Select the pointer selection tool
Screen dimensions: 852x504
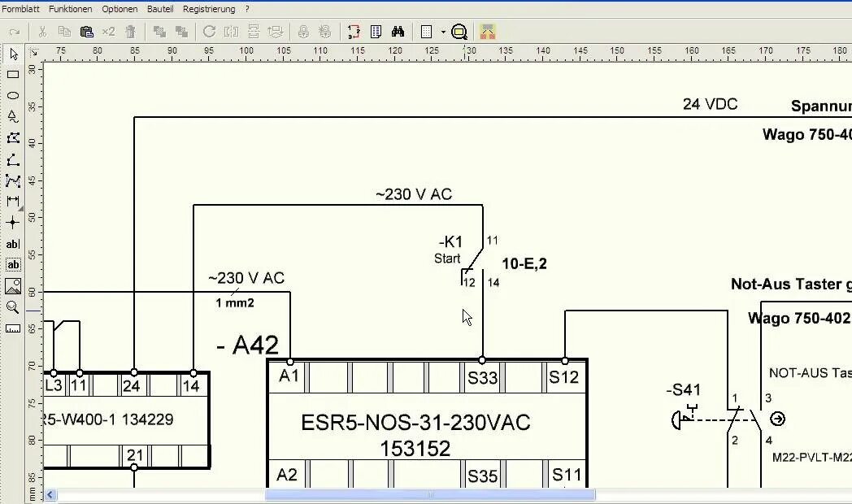[14, 54]
